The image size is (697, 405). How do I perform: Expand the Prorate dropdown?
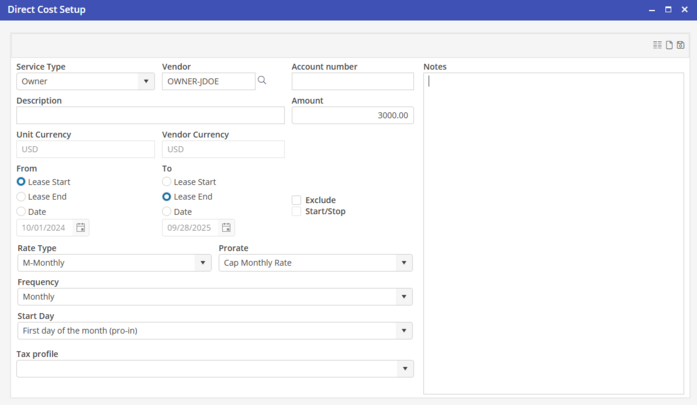[x=404, y=263]
